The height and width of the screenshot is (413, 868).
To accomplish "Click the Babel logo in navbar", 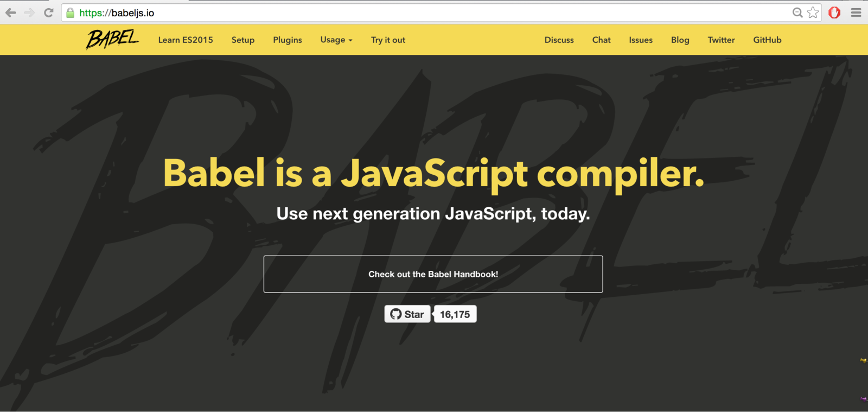I will tap(112, 39).
